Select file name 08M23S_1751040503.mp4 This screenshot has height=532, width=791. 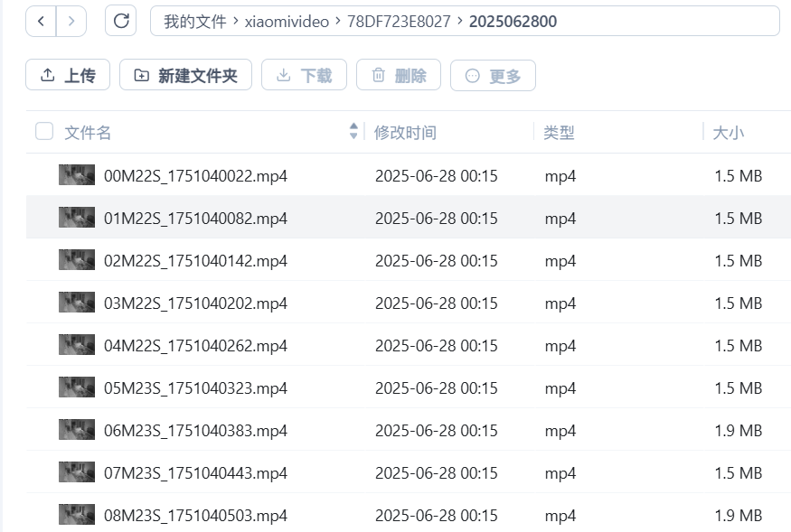(196, 516)
